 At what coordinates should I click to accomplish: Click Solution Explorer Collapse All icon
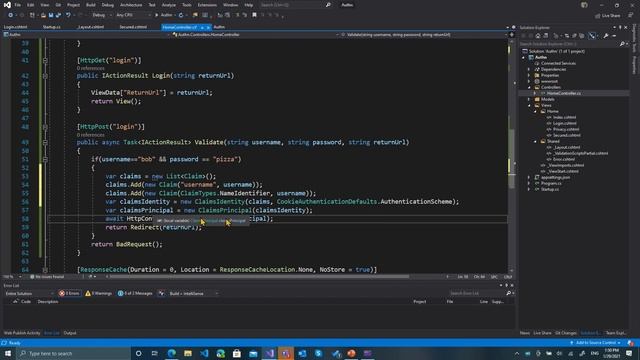(x=574, y=36)
